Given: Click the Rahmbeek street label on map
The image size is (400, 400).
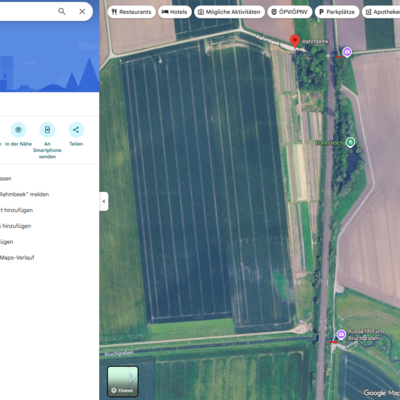Looking at the screenshot, I should coord(268,40).
